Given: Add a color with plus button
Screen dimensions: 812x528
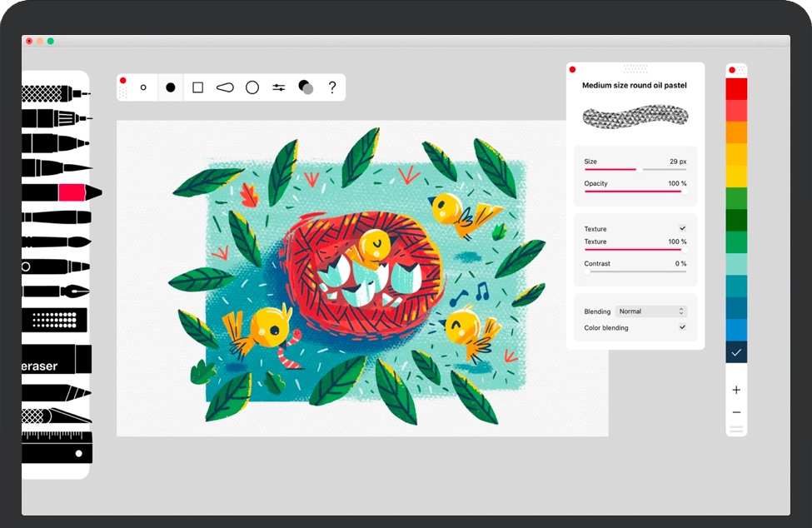Looking at the screenshot, I should click(736, 390).
